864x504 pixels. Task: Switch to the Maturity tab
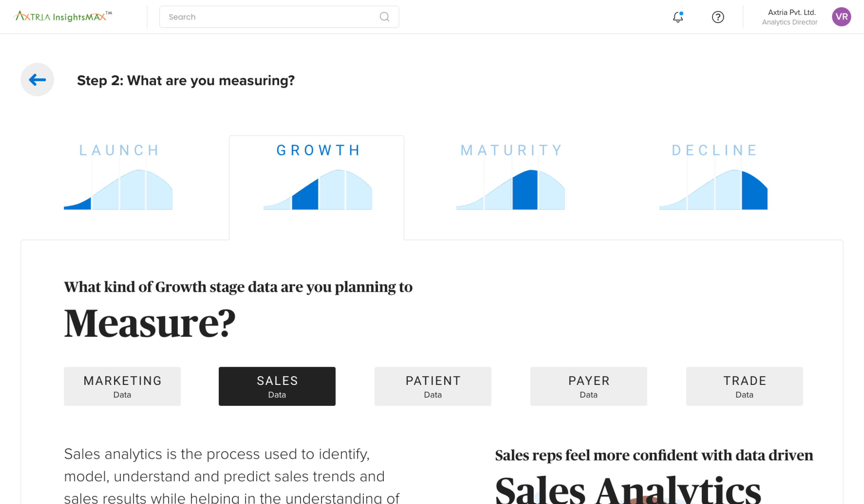coord(511,150)
